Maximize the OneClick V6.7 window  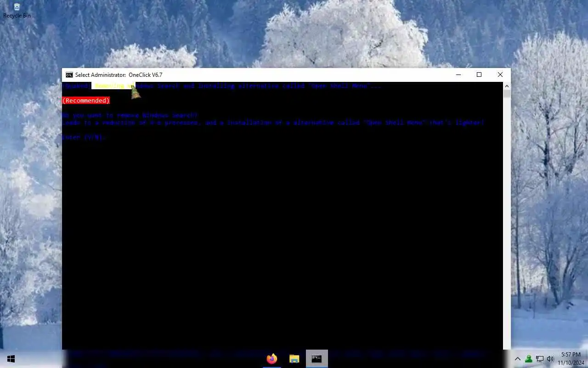coord(479,75)
